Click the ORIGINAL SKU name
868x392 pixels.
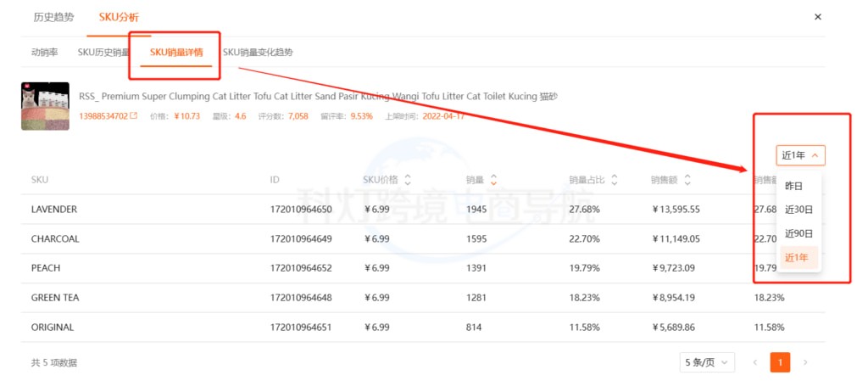tap(53, 328)
